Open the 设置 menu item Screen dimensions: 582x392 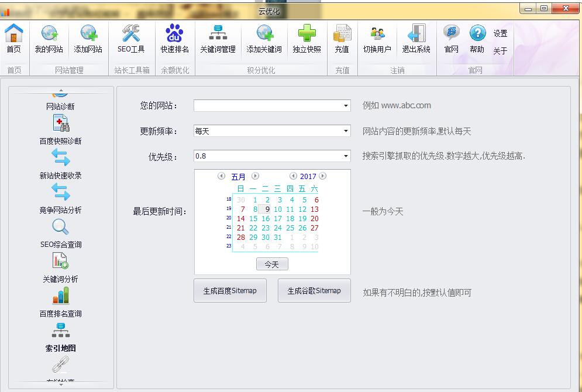pyautogui.click(x=500, y=34)
